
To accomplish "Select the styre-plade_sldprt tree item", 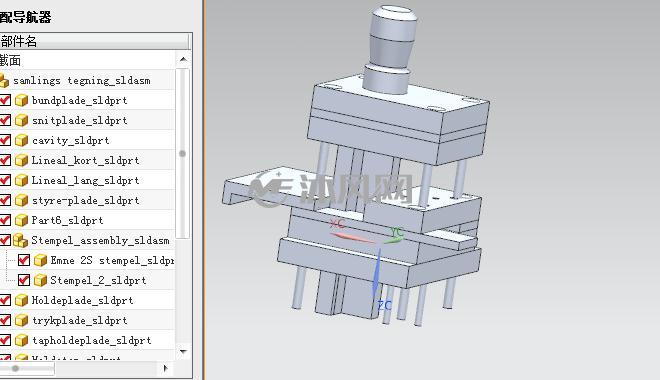I will click(85, 200).
